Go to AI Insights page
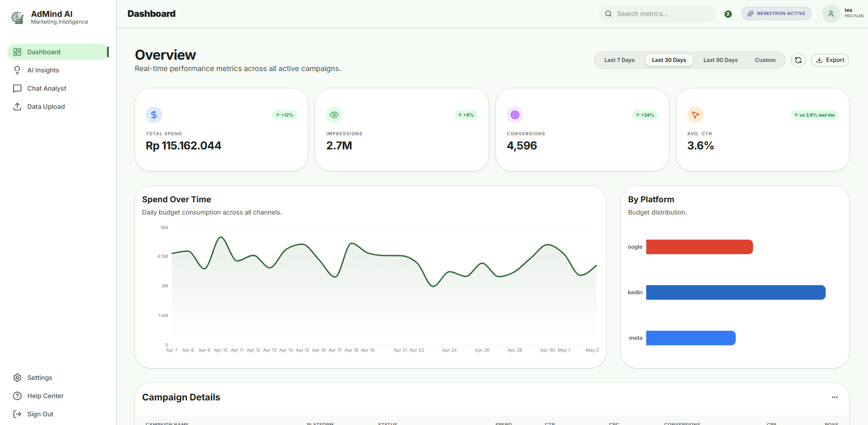The height and width of the screenshot is (425, 868). pyautogui.click(x=58, y=70)
